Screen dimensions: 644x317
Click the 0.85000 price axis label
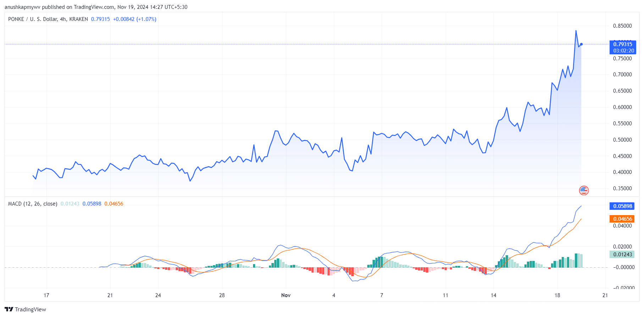click(x=622, y=26)
